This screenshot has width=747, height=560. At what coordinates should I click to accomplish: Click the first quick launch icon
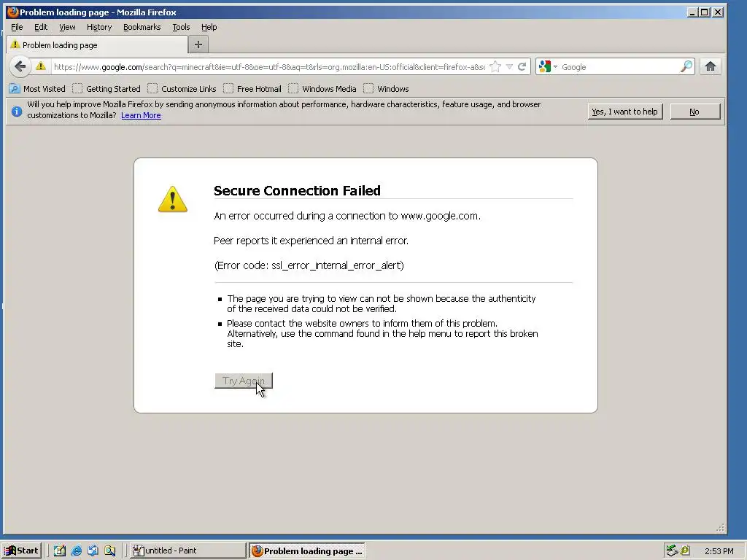point(60,551)
